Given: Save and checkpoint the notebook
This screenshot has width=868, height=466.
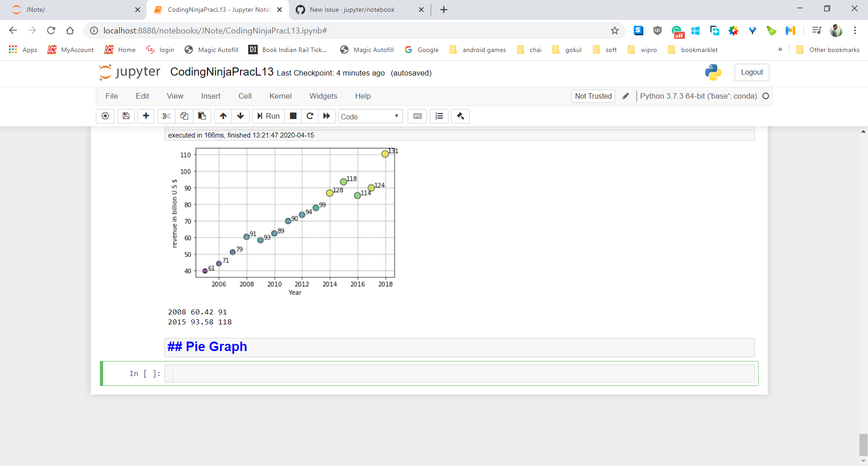Looking at the screenshot, I should [x=126, y=116].
